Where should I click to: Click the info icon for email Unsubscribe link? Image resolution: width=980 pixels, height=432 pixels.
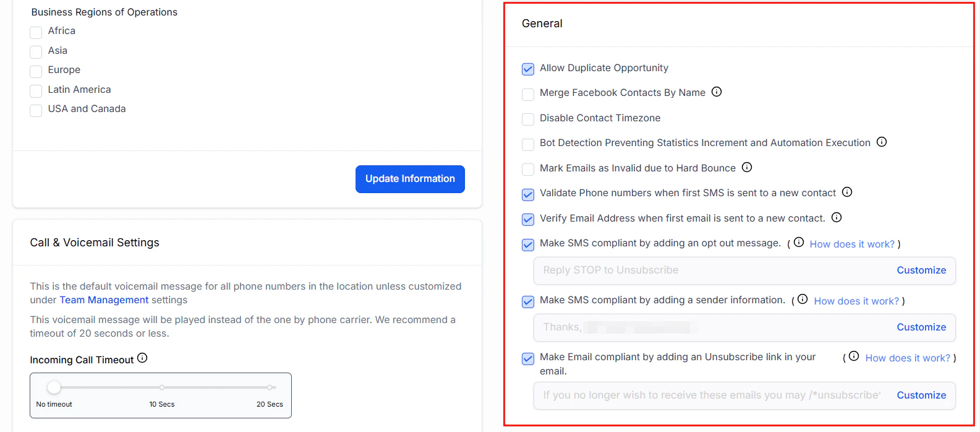(x=854, y=356)
